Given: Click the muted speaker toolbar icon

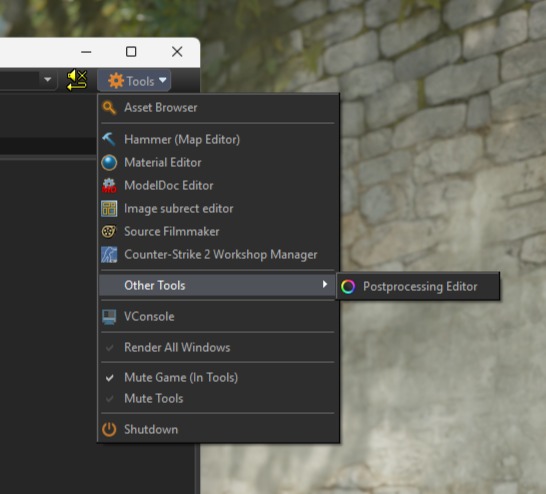Looking at the screenshot, I should coord(77,80).
